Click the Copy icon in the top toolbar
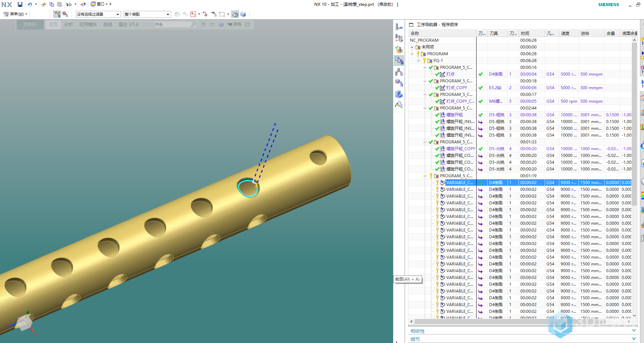 [x=52, y=4]
